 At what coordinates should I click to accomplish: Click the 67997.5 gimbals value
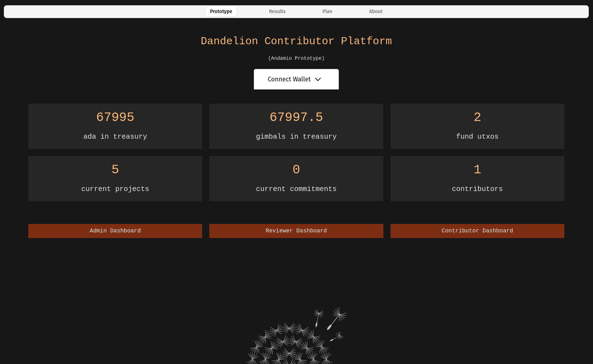click(x=296, y=117)
